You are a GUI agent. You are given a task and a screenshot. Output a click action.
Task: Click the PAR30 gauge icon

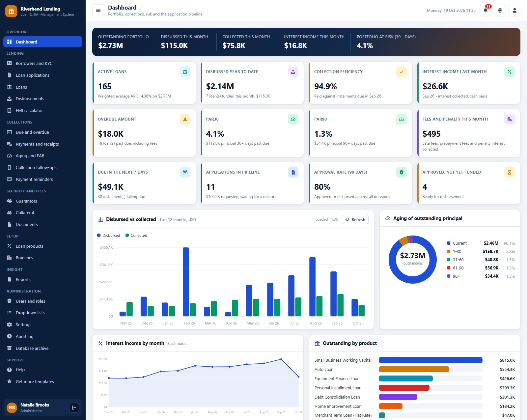pyautogui.click(x=293, y=119)
